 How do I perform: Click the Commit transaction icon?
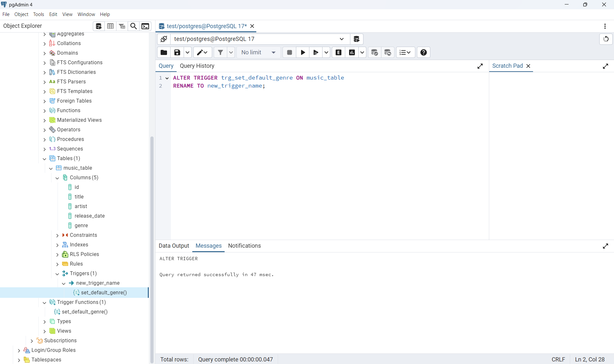click(x=374, y=52)
